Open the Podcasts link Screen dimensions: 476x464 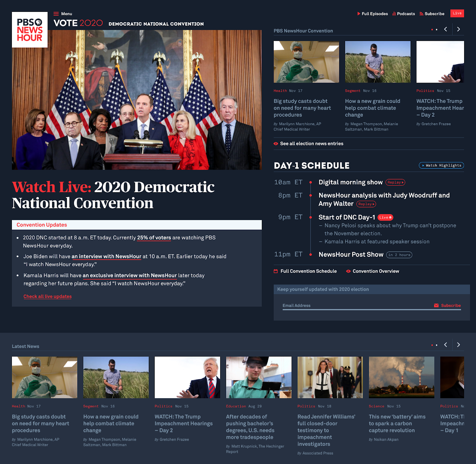pyautogui.click(x=403, y=14)
